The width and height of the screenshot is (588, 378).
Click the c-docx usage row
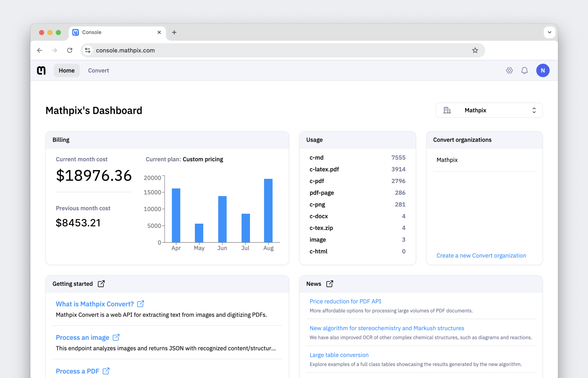[358, 216]
